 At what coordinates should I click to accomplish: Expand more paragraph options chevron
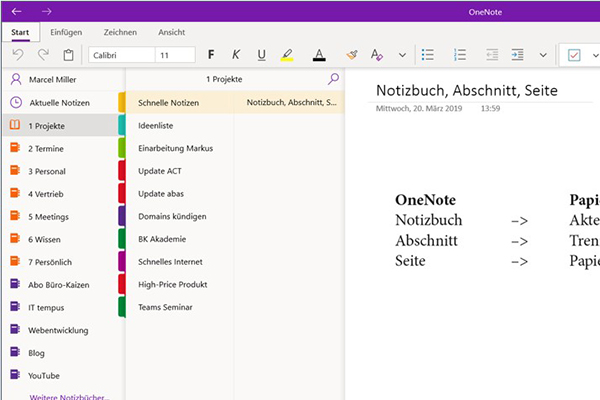coord(543,55)
